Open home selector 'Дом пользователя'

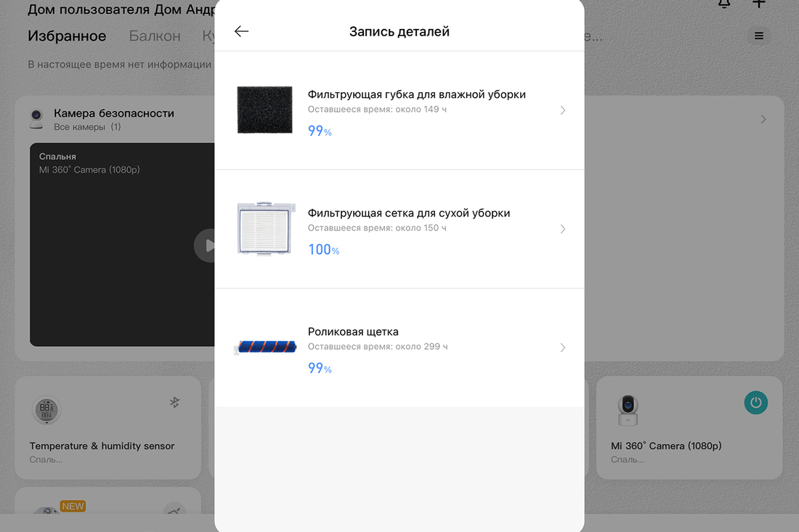pyautogui.click(x=121, y=9)
